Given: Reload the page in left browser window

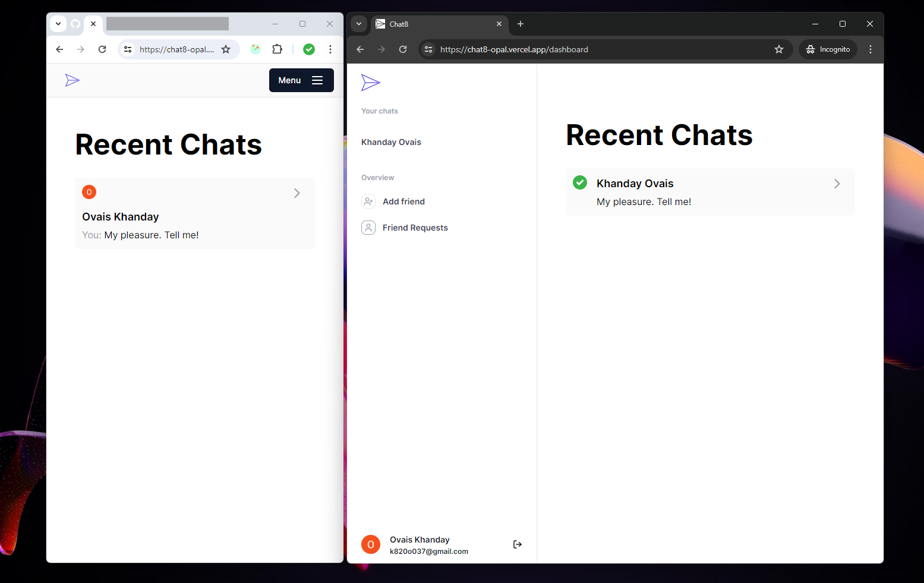Looking at the screenshot, I should pos(102,49).
